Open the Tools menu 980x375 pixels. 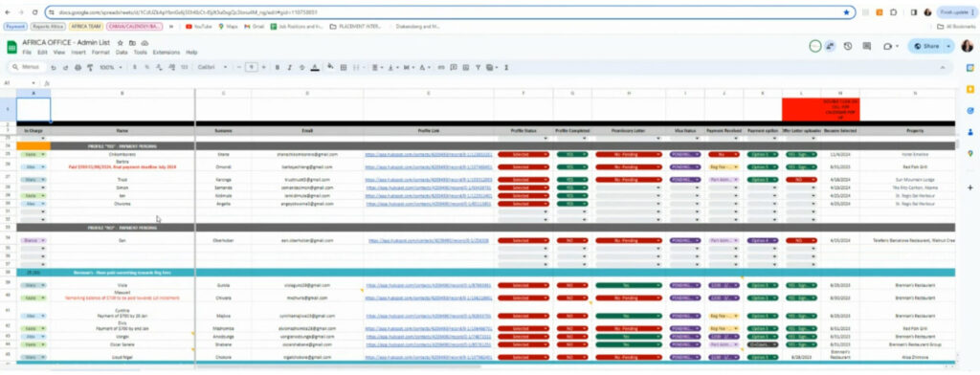click(140, 53)
